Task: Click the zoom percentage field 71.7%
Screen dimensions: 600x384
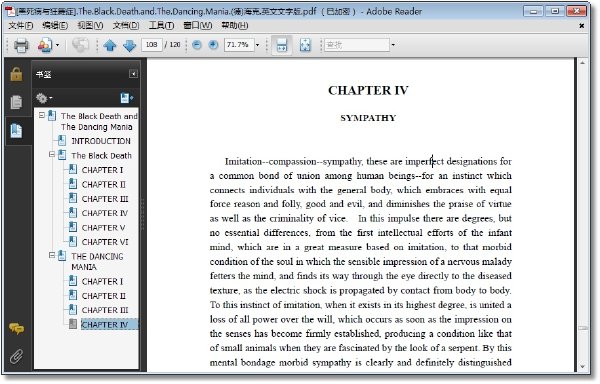Action: pos(239,45)
